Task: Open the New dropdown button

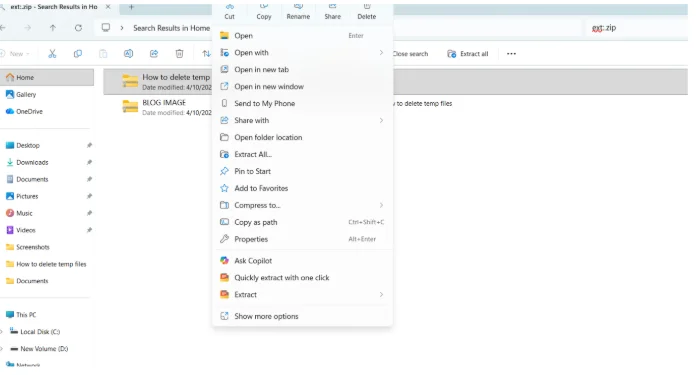Action: [15, 54]
